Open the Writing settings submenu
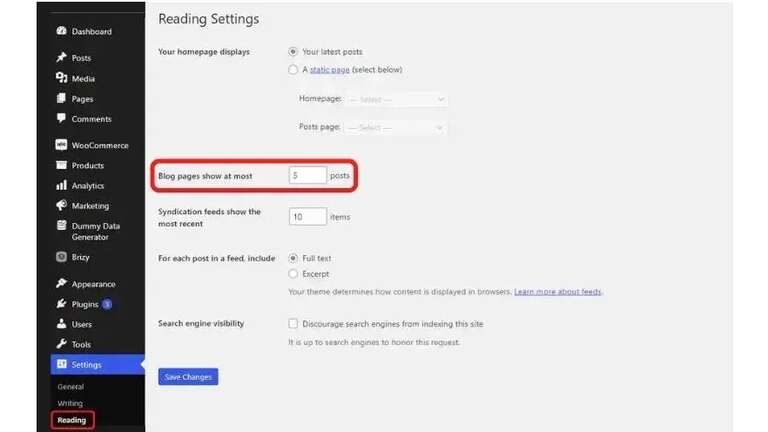This screenshot has height=432, width=768. (70, 403)
